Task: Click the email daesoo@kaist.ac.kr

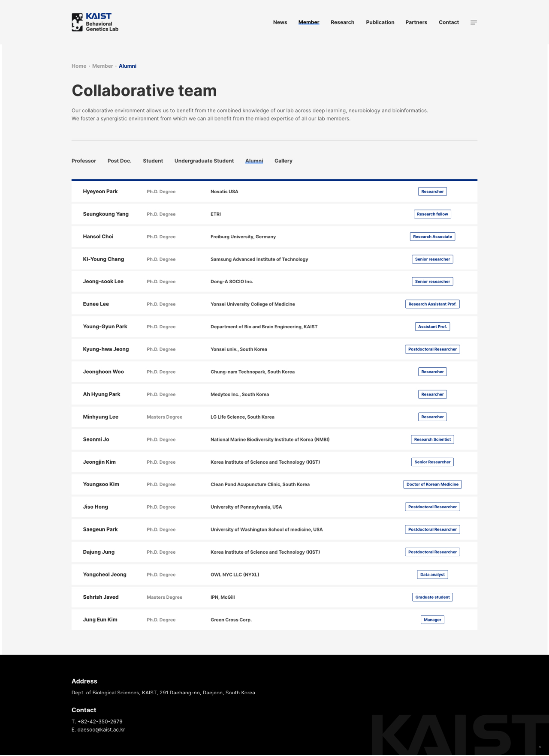Action: (x=101, y=729)
